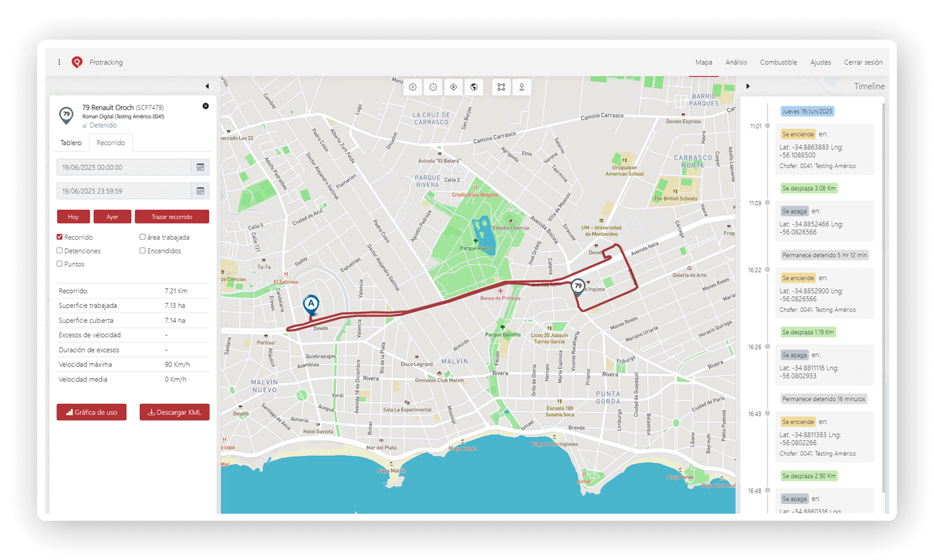Open the globe map layer selector
The width and height of the screenshot is (934, 560).
[474, 87]
